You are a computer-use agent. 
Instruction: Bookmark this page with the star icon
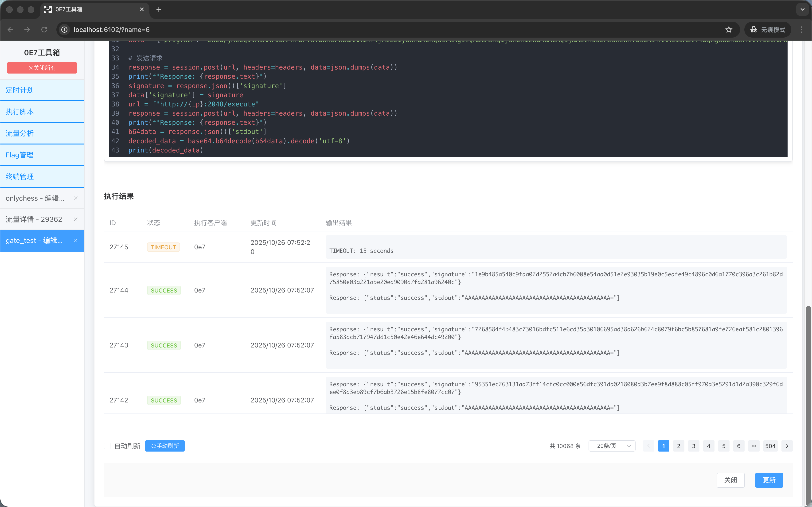click(x=729, y=30)
